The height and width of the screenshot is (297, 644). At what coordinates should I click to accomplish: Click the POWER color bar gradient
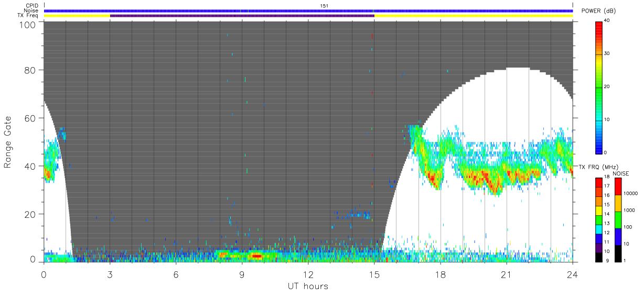click(599, 87)
